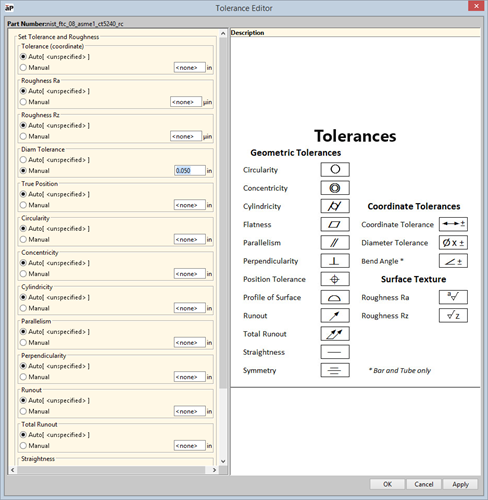Select Manual for Tolerance (coordinate)
The image size is (488, 500).
pyautogui.click(x=23, y=67)
